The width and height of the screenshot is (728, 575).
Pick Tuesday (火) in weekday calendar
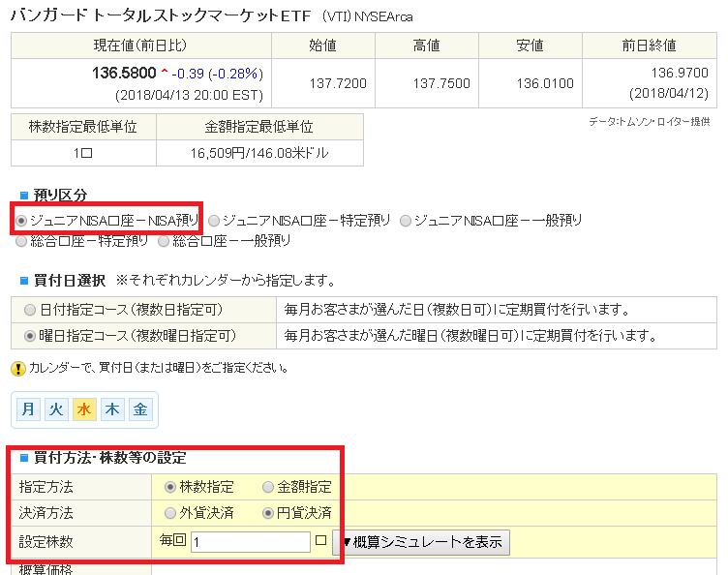[56, 409]
